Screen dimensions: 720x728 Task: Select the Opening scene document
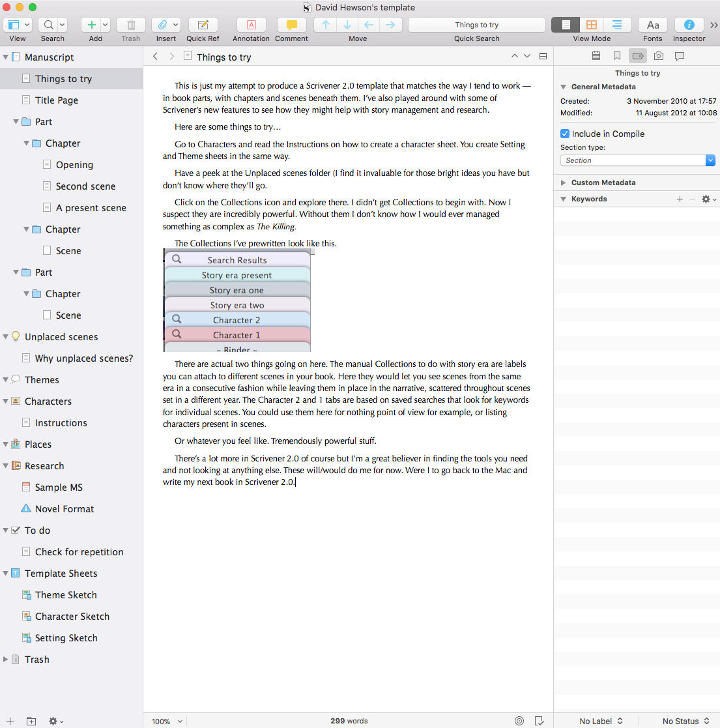[74, 165]
